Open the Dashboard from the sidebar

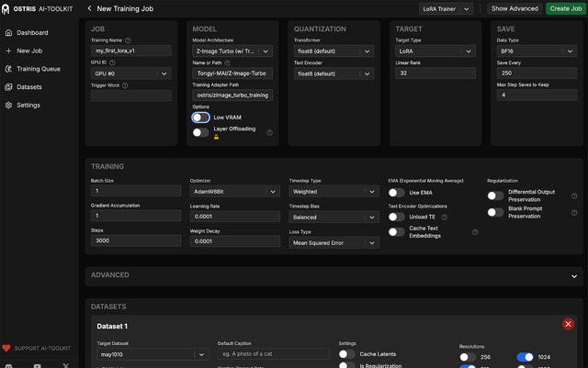32,33
